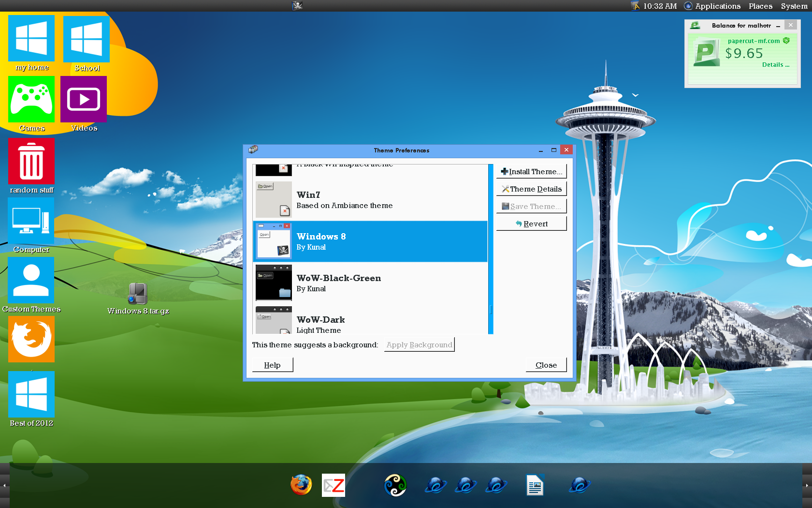Launch Firefox from the bottom dock
The height and width of the screenshot is (508, 812).
click(x=301, y=485)
